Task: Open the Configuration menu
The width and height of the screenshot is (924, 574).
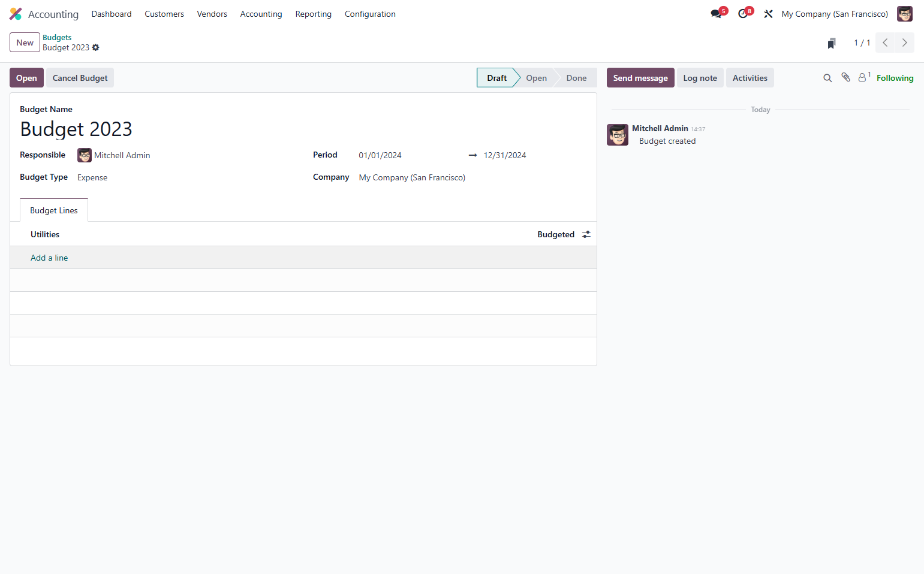Action: [370, 14]
